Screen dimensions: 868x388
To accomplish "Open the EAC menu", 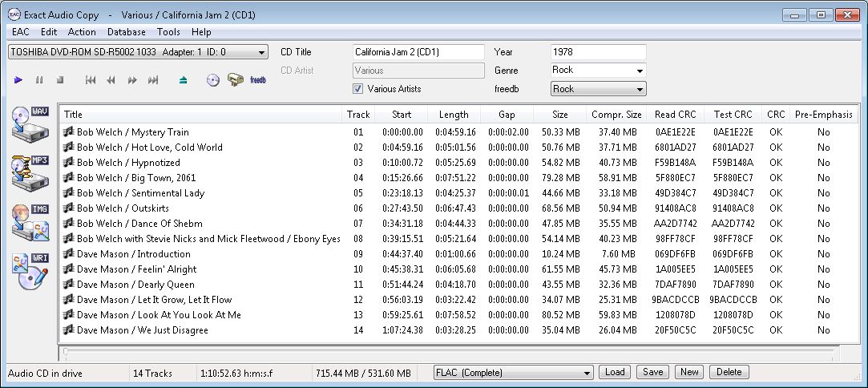I will point(21,32).
